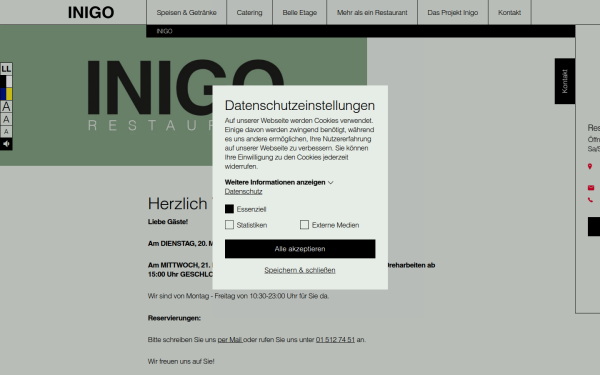Click the LL easy-language button
The width and height of the screenshot is (600, 375).
[x=6, y=69]
